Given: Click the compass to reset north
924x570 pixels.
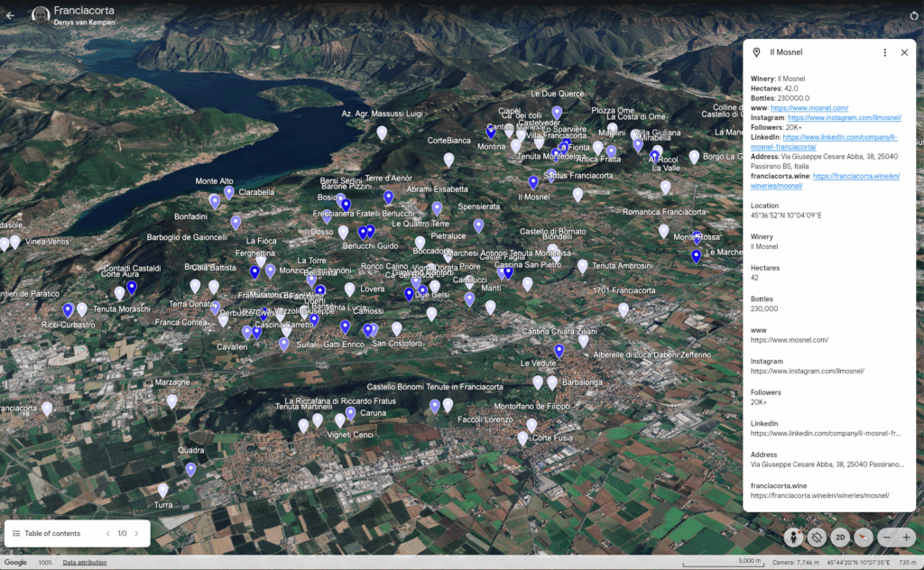Looking at the screenshot, I should (x=864, y=537).
